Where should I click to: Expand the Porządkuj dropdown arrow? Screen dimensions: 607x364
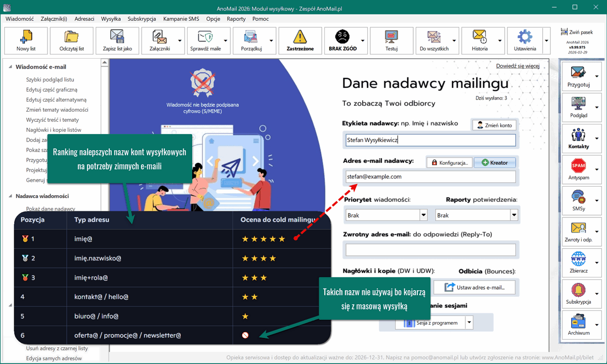[272, 40]
